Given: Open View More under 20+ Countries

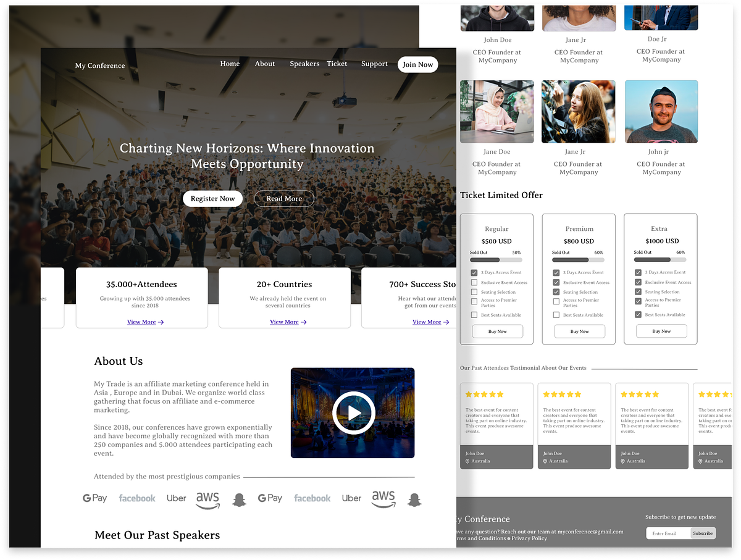Looking at the screenshot, I should tap(288, 322).
